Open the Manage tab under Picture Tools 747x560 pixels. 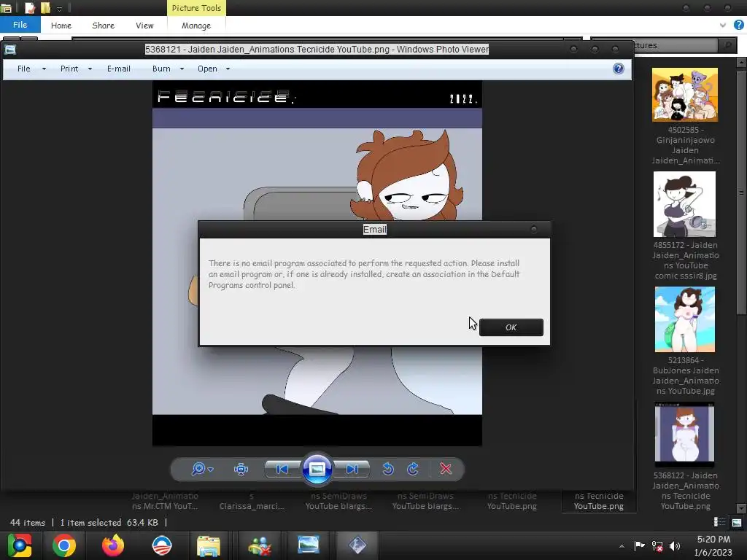(x=196, y=26)
